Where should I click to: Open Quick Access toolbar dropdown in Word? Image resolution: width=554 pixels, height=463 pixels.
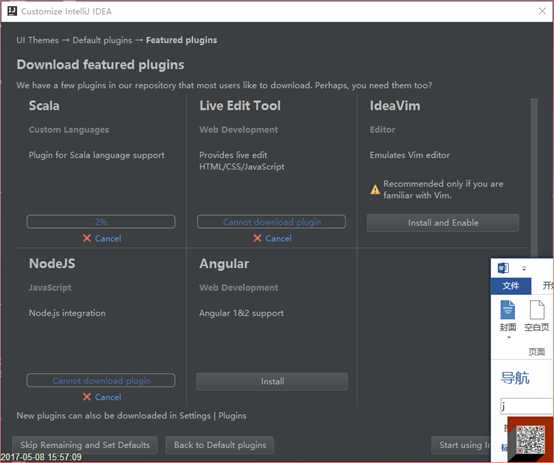524,269
